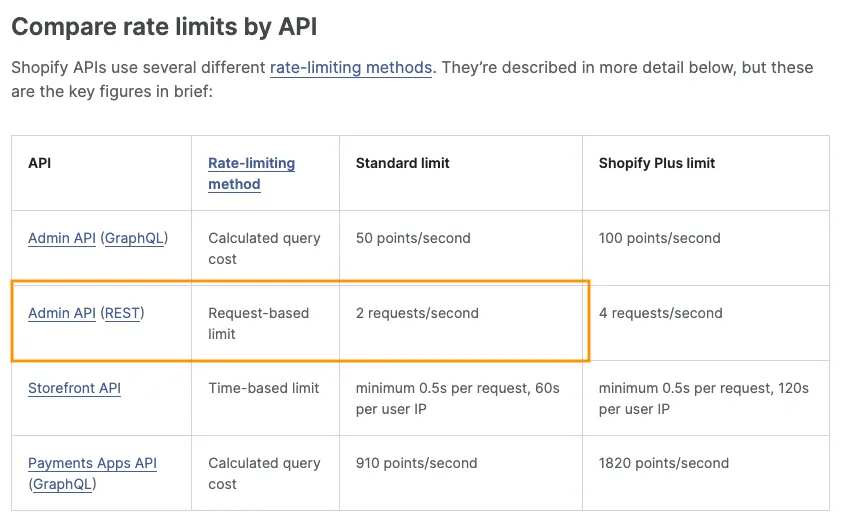844x531 pixels.
Task: Select the '1820 points/second' cell
Action: click(706, 473)
